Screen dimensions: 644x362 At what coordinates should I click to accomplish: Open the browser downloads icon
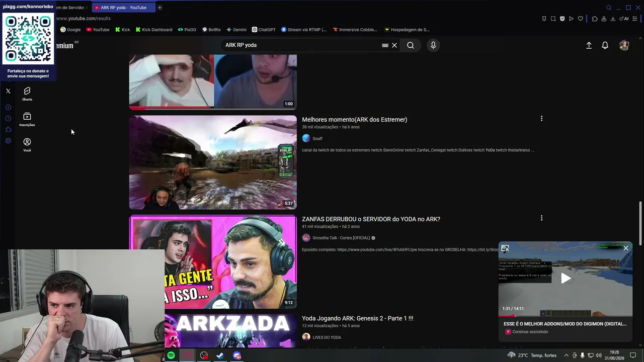pyautogui.click(x=613, y=19)
